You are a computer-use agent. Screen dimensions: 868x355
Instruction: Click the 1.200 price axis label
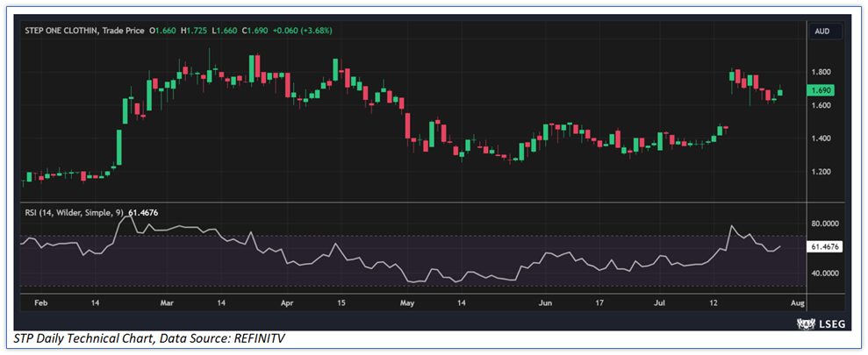821,172
